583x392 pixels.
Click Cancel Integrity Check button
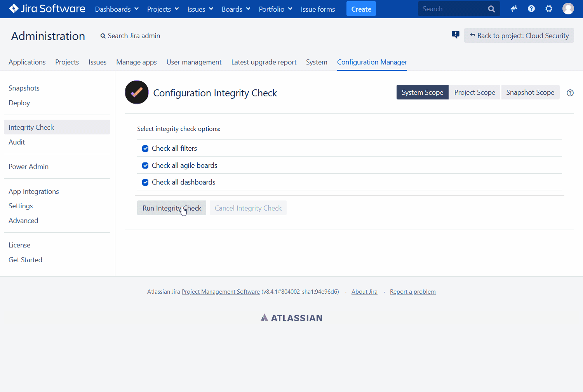[248, 208]
